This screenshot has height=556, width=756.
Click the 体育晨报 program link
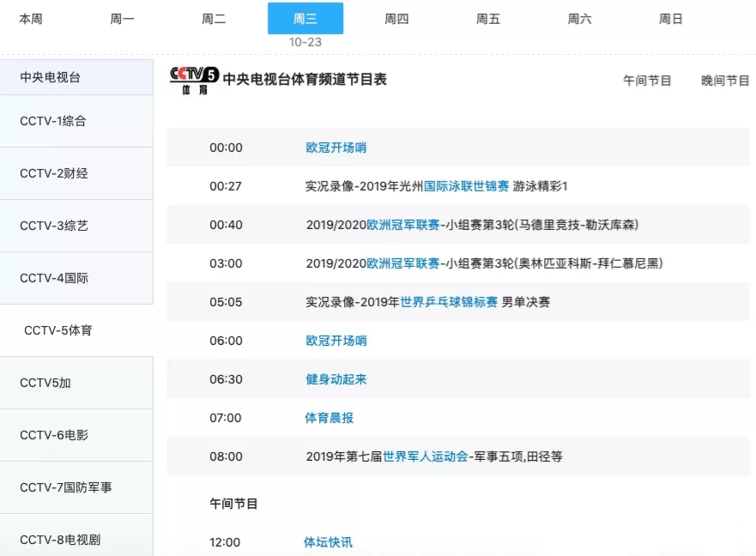tap(330, 418)
